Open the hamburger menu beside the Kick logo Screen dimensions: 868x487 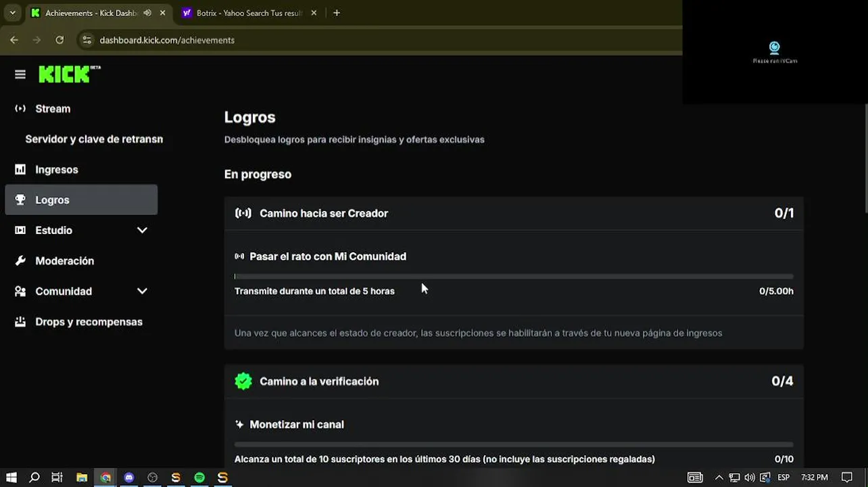(20, 74)
